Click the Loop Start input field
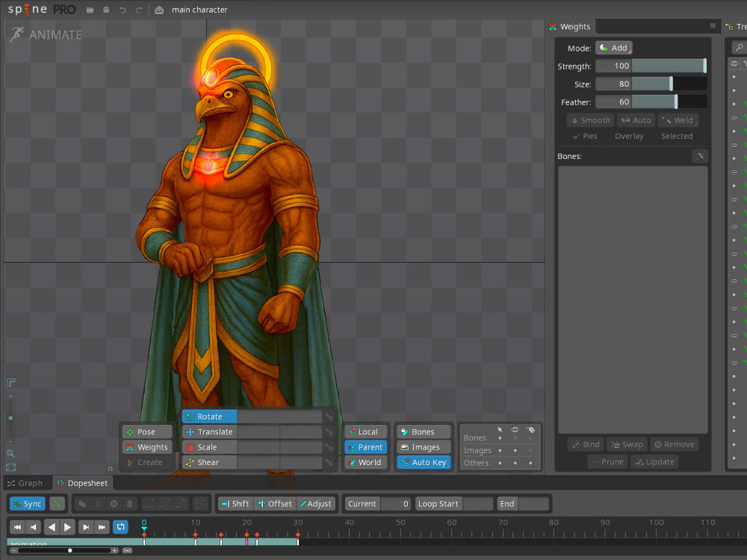The image size is (747, 560). [478, 503]
